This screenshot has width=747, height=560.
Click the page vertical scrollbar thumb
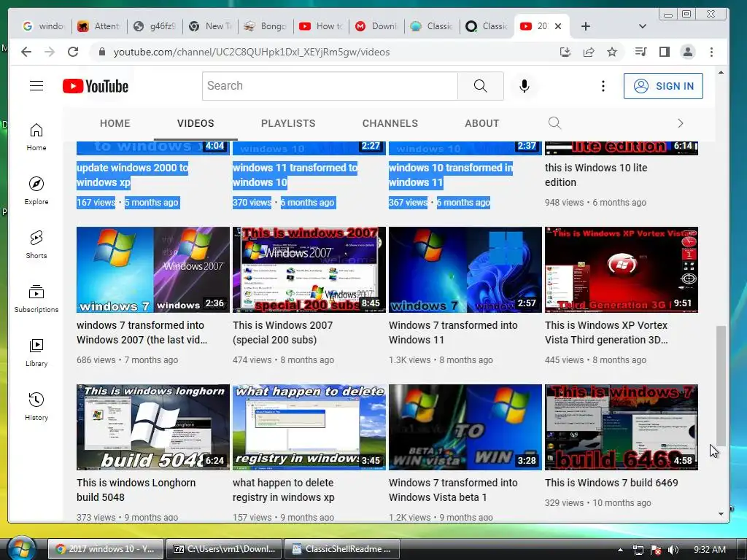(721, 386)
